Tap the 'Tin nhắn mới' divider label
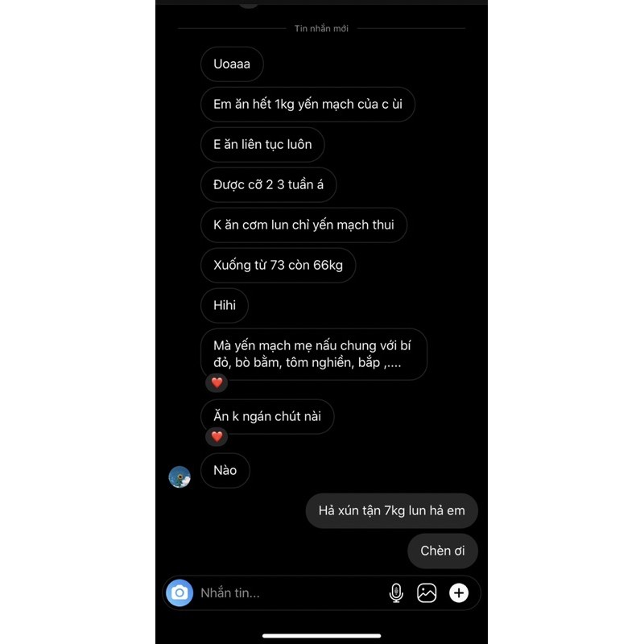This screenshot has height=644, width=644. (321, 28)
